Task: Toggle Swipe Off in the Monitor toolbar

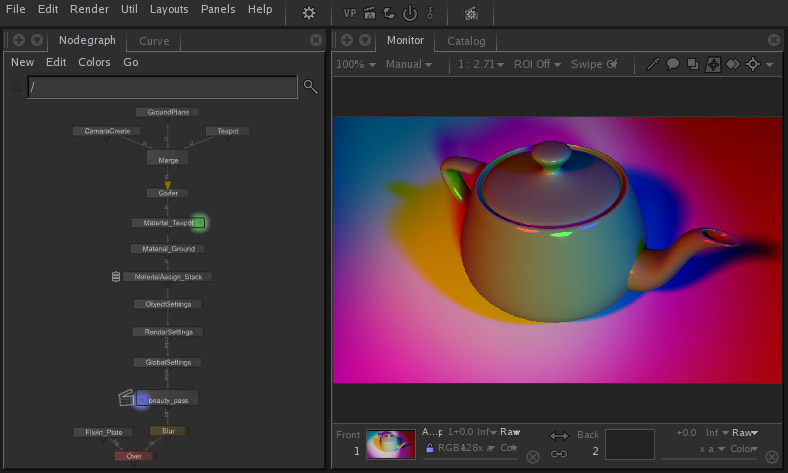Action: point(594,64)
